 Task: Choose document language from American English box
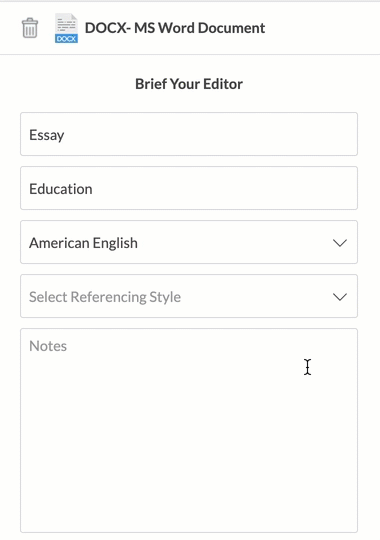(x=189, y=242)
